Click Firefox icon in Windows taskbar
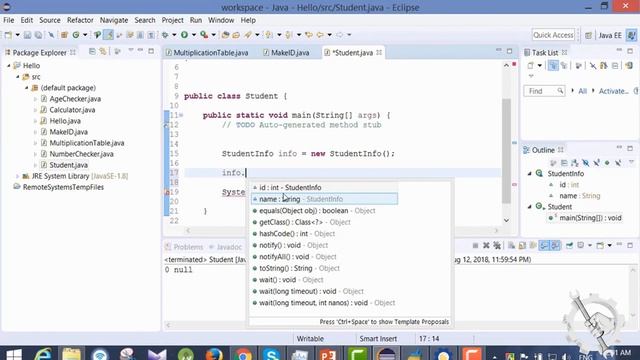The height and width of the screenshot is (360, 640). coord(214,354)
